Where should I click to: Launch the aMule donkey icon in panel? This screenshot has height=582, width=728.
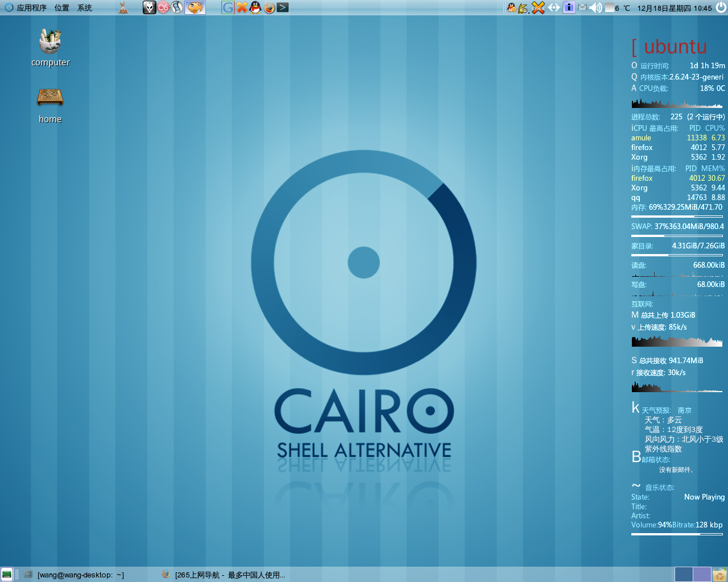point(123,8)
